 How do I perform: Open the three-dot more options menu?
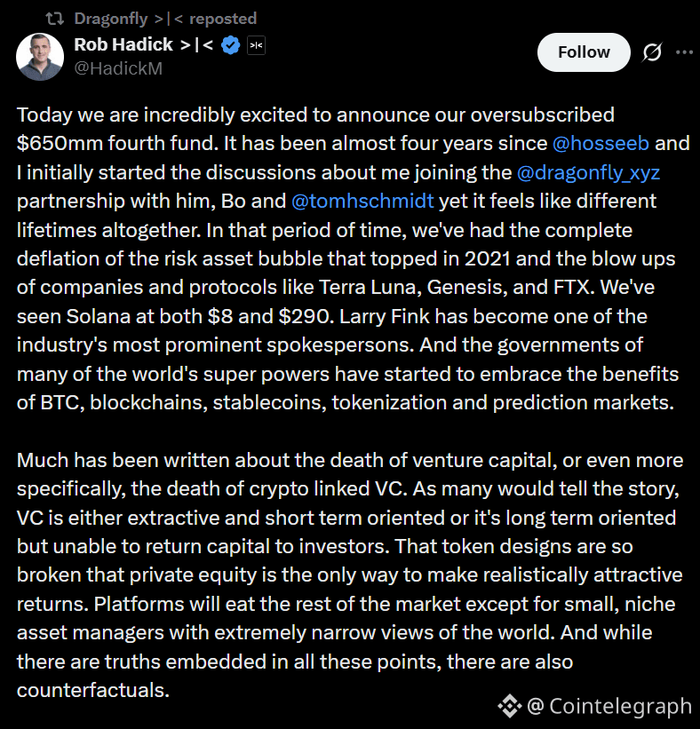(684, 52)
